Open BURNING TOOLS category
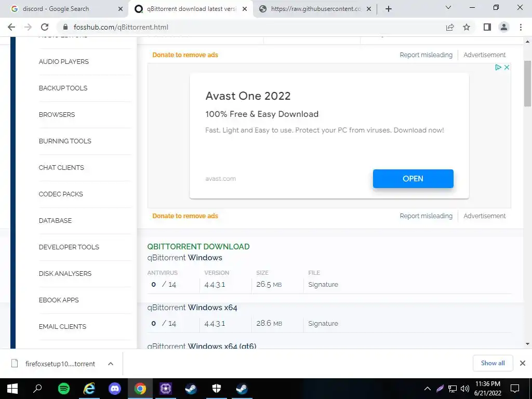This screenshot has width=532, height=399. (x=65, y=141)
